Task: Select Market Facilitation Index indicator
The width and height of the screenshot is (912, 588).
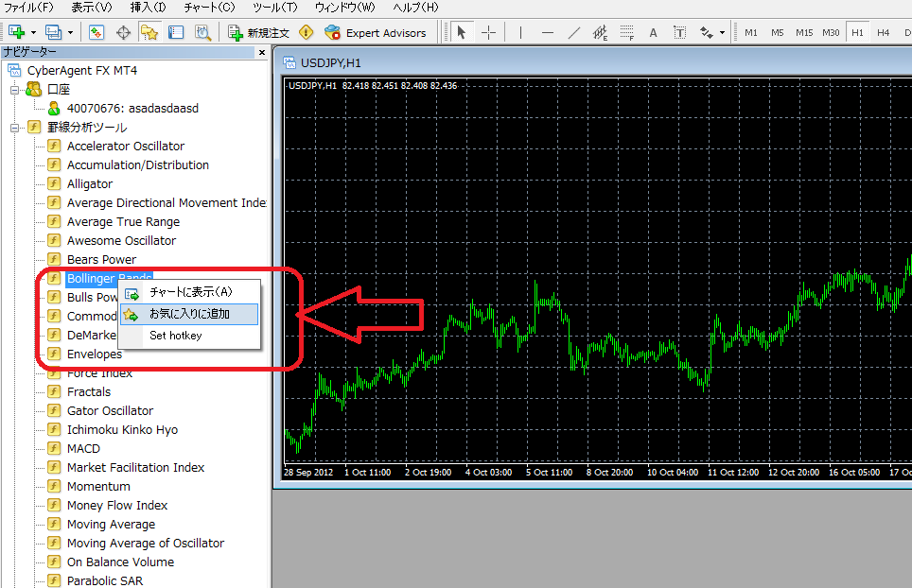Action: tap(135, 467)
